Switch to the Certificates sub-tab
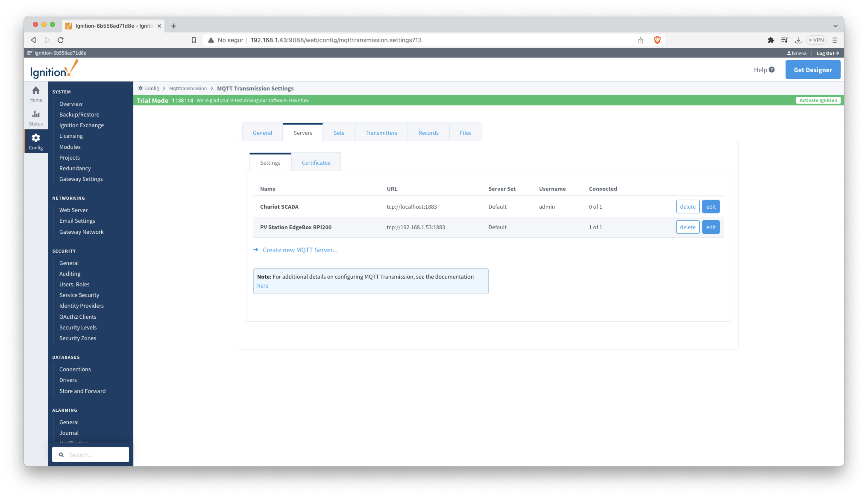 click(316, 163)
